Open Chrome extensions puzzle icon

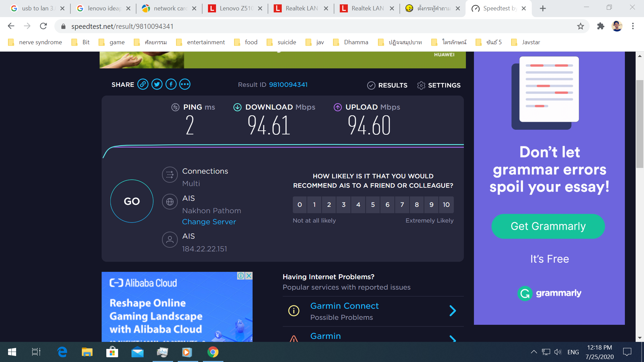click(x=601, y=26)
